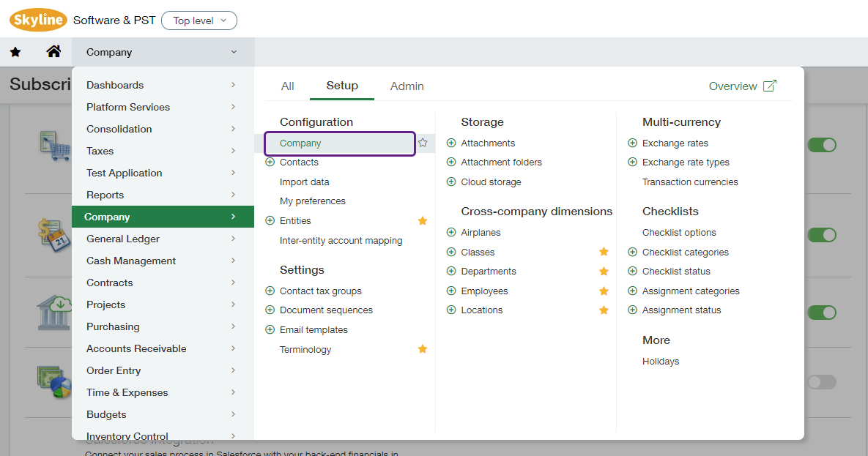Image resolution: width=868 pixels, height=456 pixels.
Task: Click the star beside Departments
Action: (604, 271)
